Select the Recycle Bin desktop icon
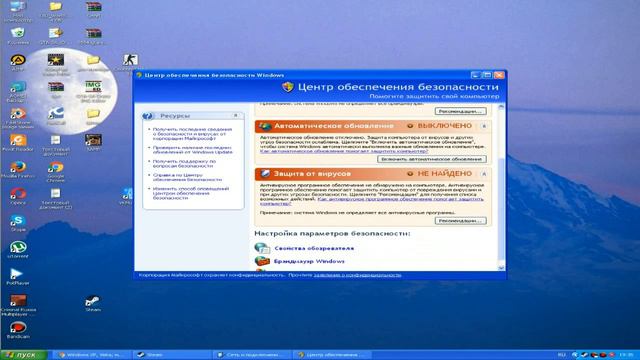The height and width of the screenshot is (360, 640). [18, 33]
